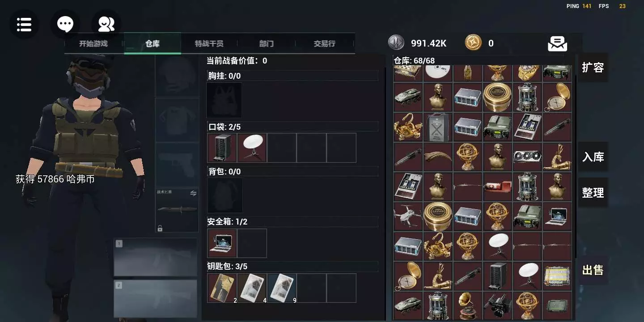The image size is (644, 322).
Task: Toggle the melee knife swap arrows
Action: [x=193, y=193]
